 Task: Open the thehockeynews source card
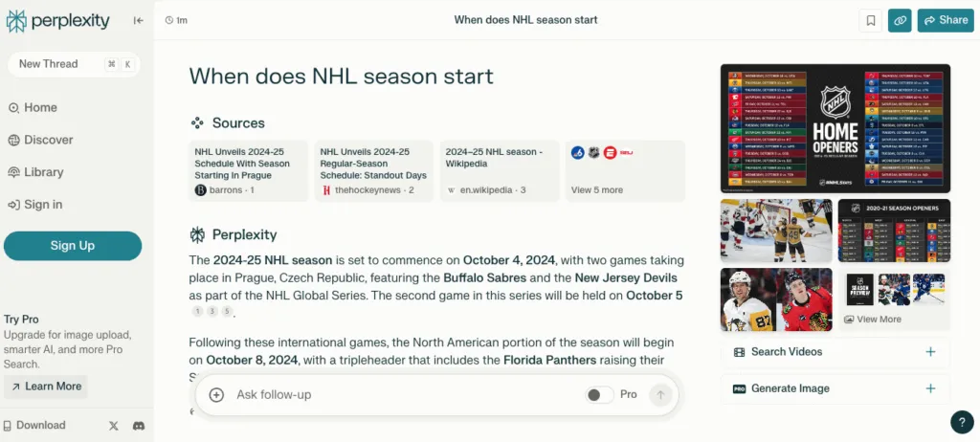(x=374, y=171)
